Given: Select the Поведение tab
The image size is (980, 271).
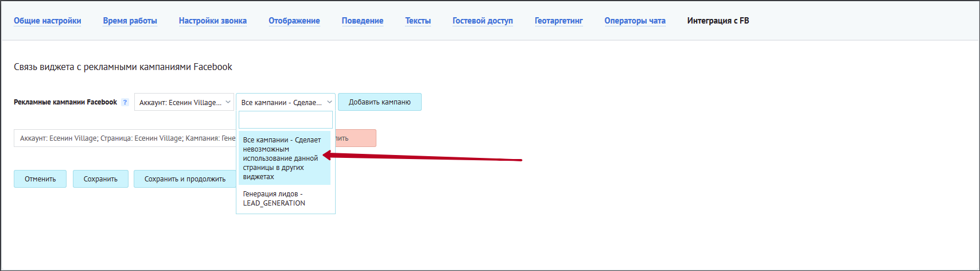Looking at the screenshot, I should [x=363, y=21].
